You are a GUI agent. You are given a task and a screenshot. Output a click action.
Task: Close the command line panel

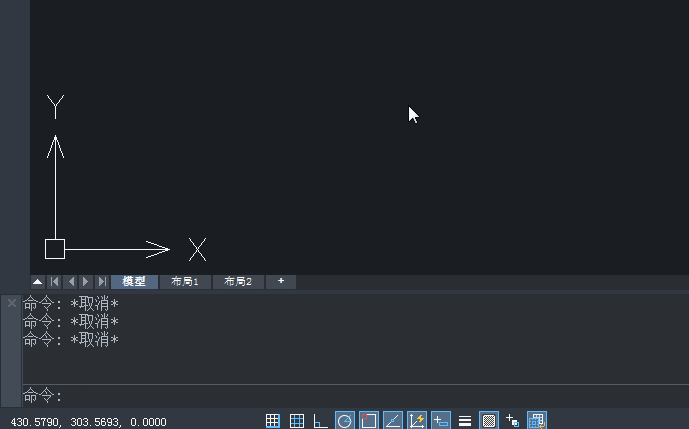click(x=12, y=302)
